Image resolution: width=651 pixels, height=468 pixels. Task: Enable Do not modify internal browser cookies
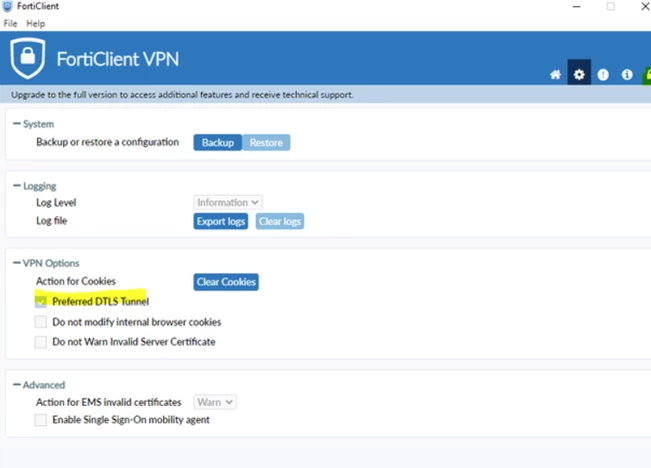point(41,322)
